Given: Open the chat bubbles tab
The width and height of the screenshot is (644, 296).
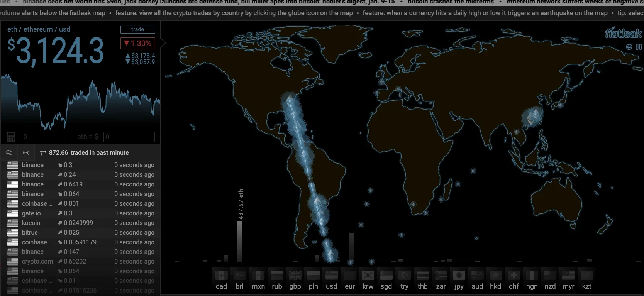Looking at the screenshot, I should coord(9,153).
